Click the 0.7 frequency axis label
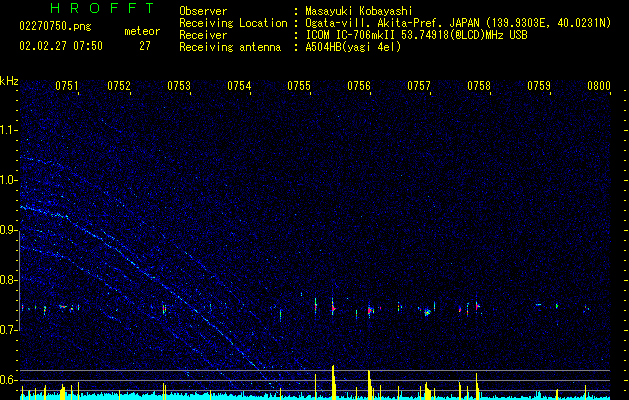 [9, 330]
